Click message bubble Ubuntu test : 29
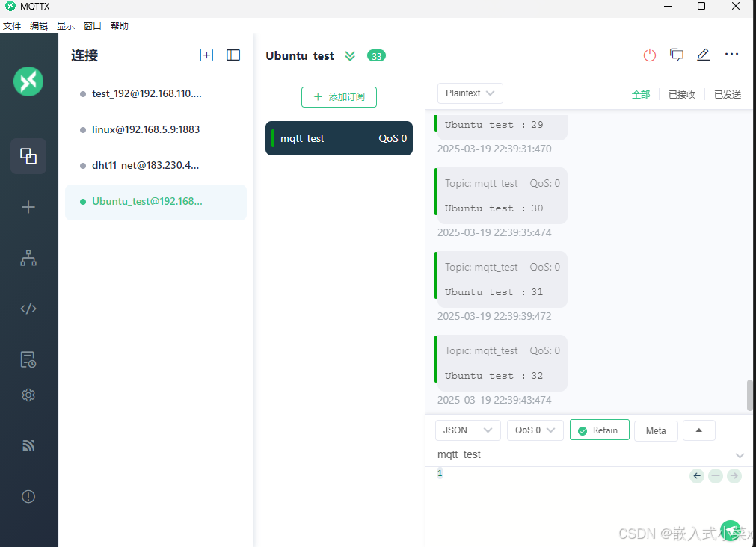Screen dimensions: 756x547 click(501, 127)
